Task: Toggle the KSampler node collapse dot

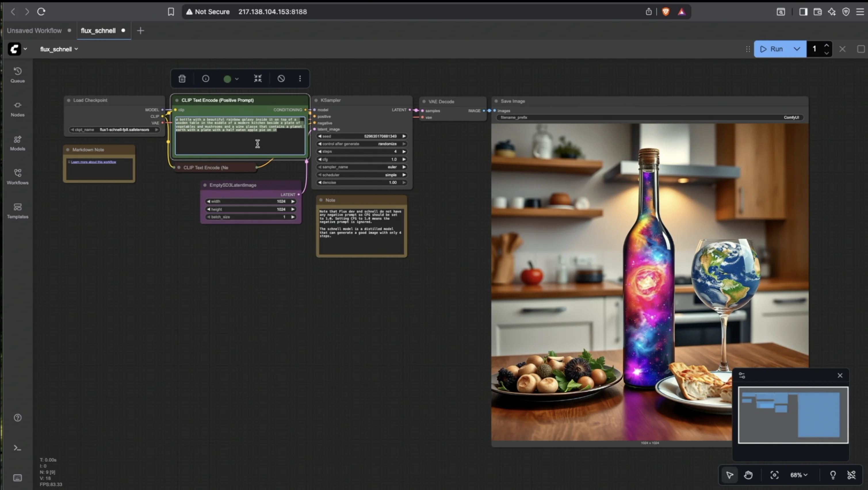Action: (316, 100)
